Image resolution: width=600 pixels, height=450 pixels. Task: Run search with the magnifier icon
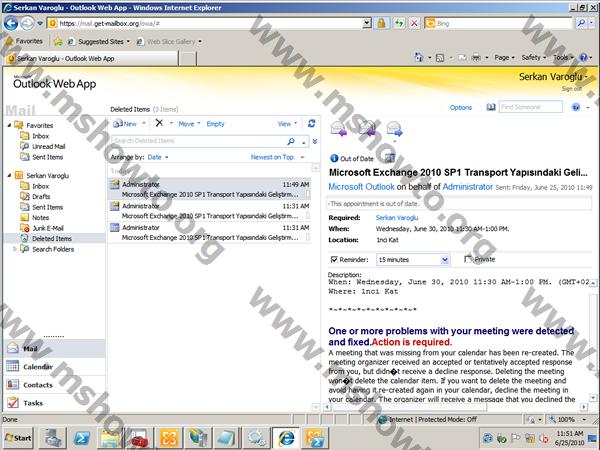291,141
